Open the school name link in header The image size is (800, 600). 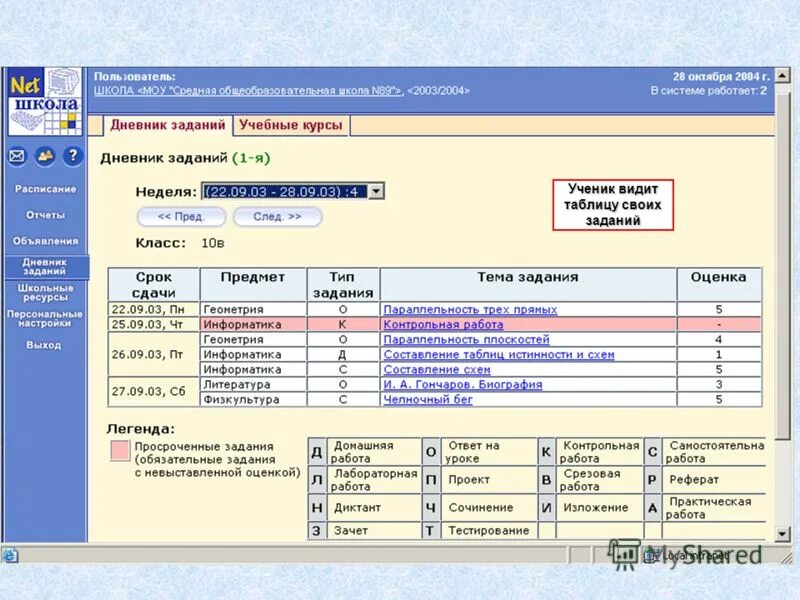248,91
